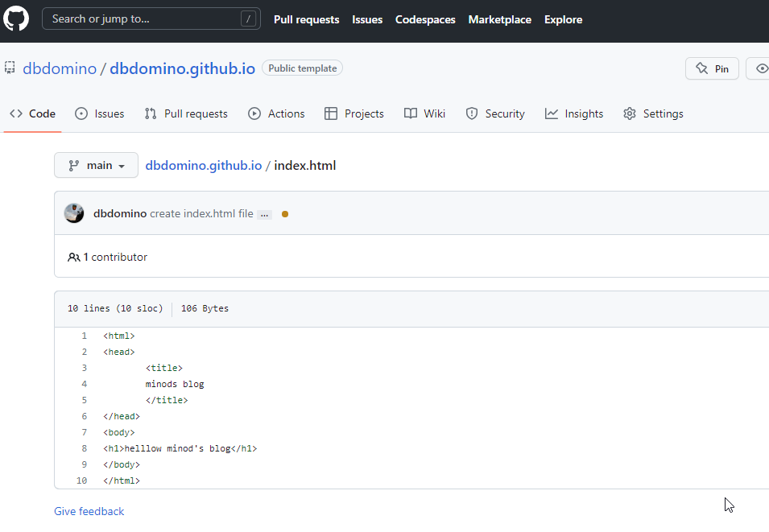769x532 pixels.
Task: Open the GitHub logo home link
Action: click(x=16, y=19)
